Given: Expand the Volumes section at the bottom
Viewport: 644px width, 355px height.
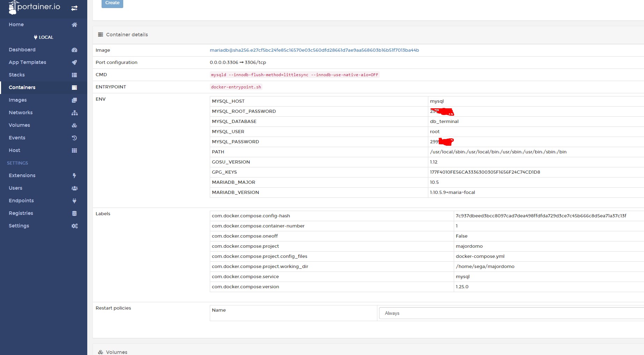Looking at the screenshot, I should [x=116, y=352].
